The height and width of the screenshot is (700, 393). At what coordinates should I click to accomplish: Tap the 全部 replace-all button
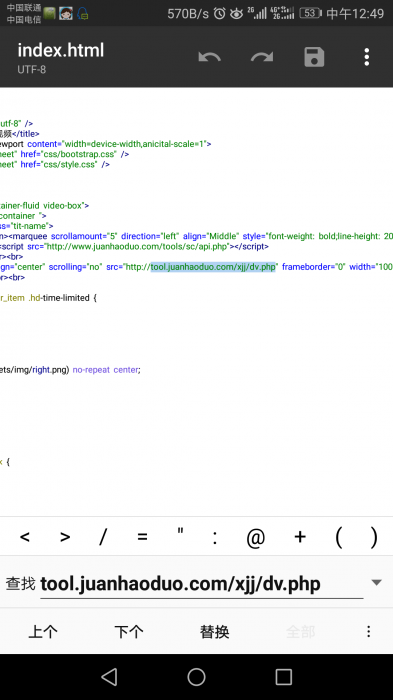coord(301,632)
